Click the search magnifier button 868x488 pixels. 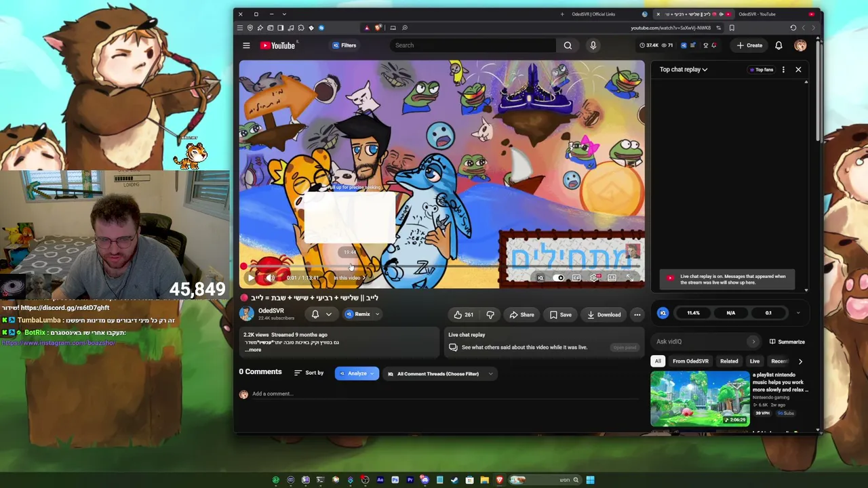[568, 45]
